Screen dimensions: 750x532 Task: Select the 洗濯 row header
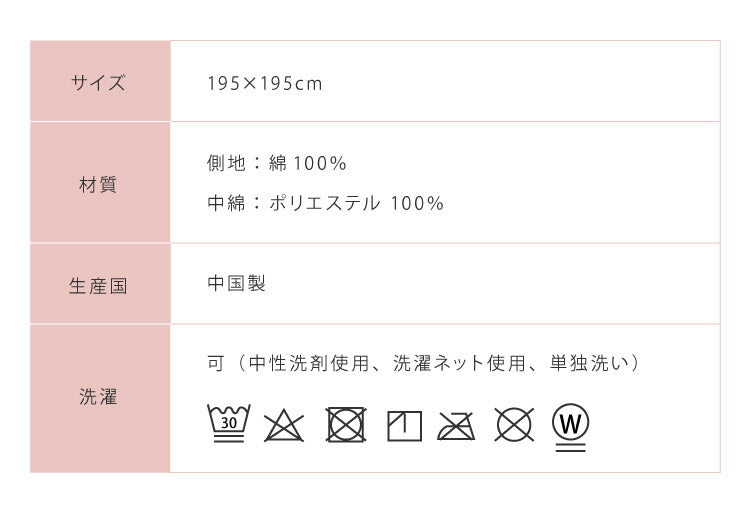(99, 397)
